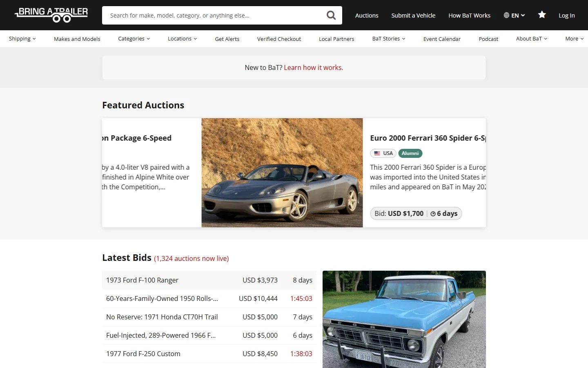This screenshot has width=588, height=368.
Task: Click the 'Learn how it works.' link
Action: (314, 67)
